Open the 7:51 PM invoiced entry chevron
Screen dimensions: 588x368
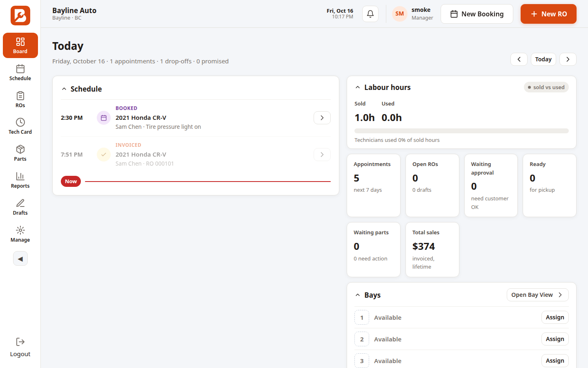[x=322, y=155]
